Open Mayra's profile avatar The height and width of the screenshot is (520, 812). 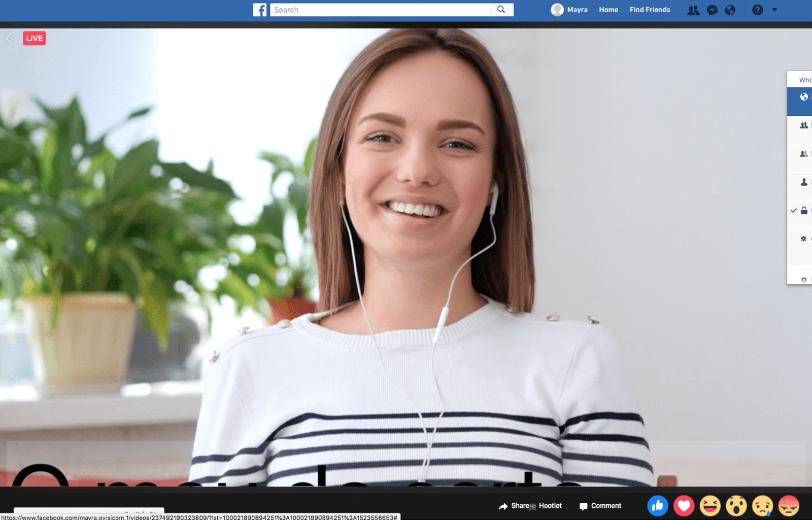(x=557, y=10)
